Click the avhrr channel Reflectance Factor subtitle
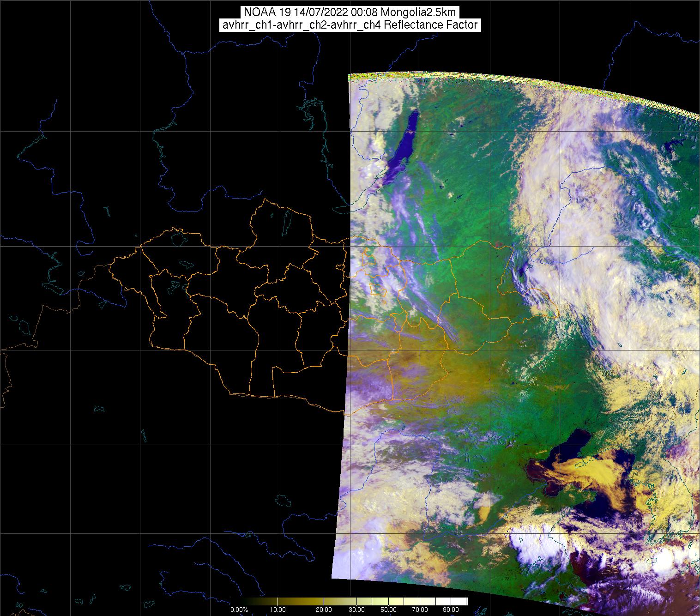700x616 pixels. click(x=350, y=25)
